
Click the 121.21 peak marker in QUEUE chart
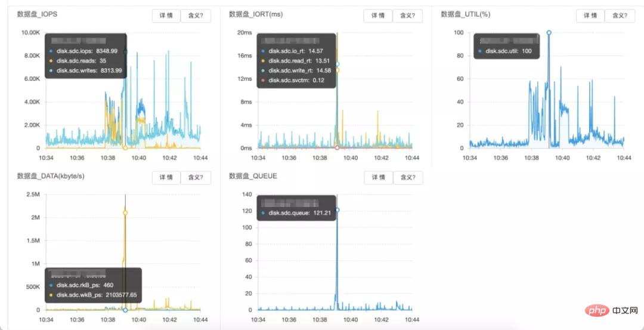[x=337, y=210]
